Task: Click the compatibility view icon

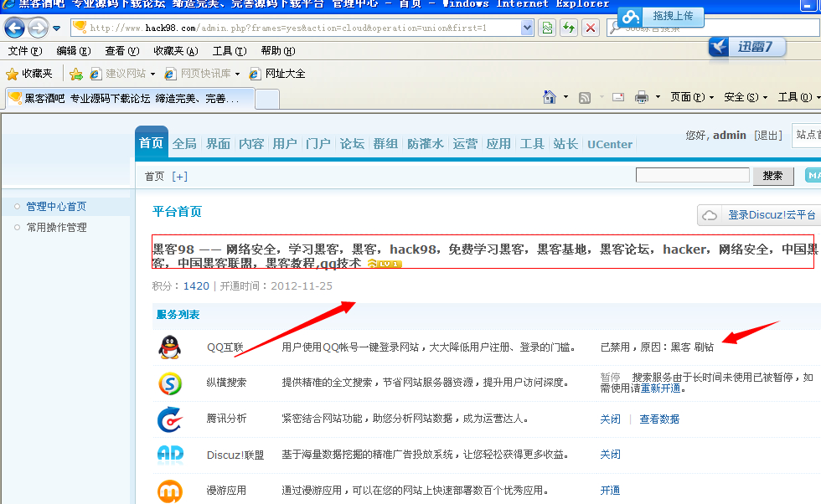Action: 547,28
